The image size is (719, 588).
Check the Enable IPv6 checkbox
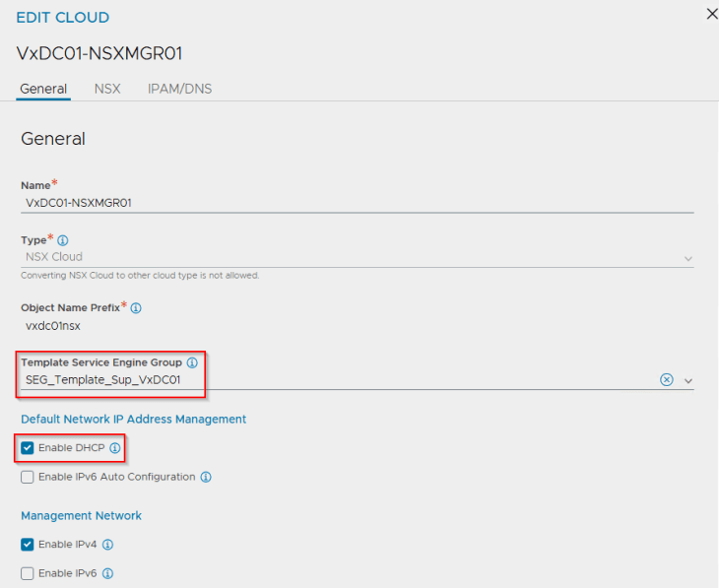pos(28,573)
